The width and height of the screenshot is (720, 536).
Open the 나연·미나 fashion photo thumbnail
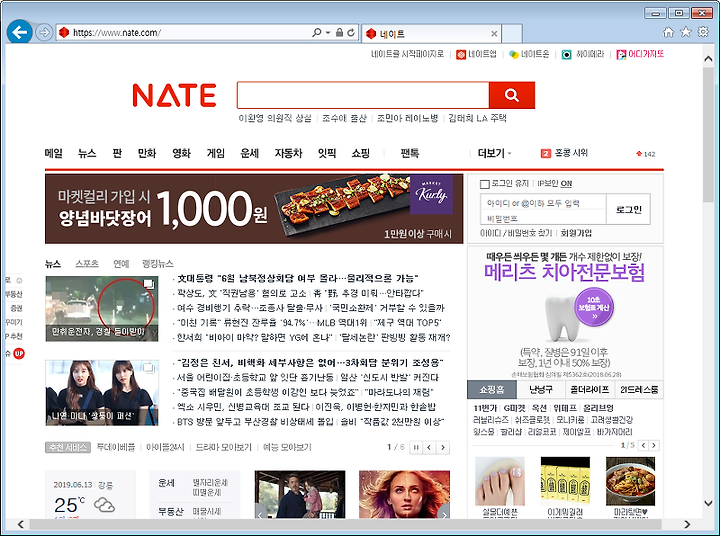[x=102, y=393]
